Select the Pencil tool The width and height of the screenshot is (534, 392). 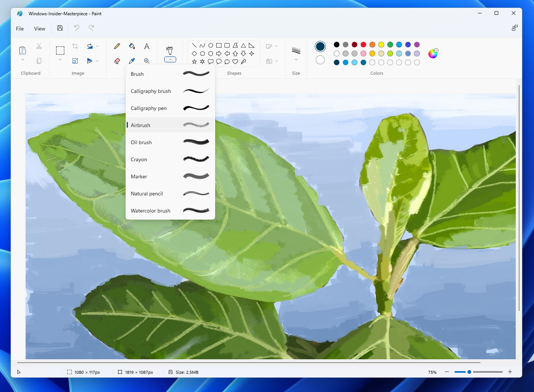117,46
